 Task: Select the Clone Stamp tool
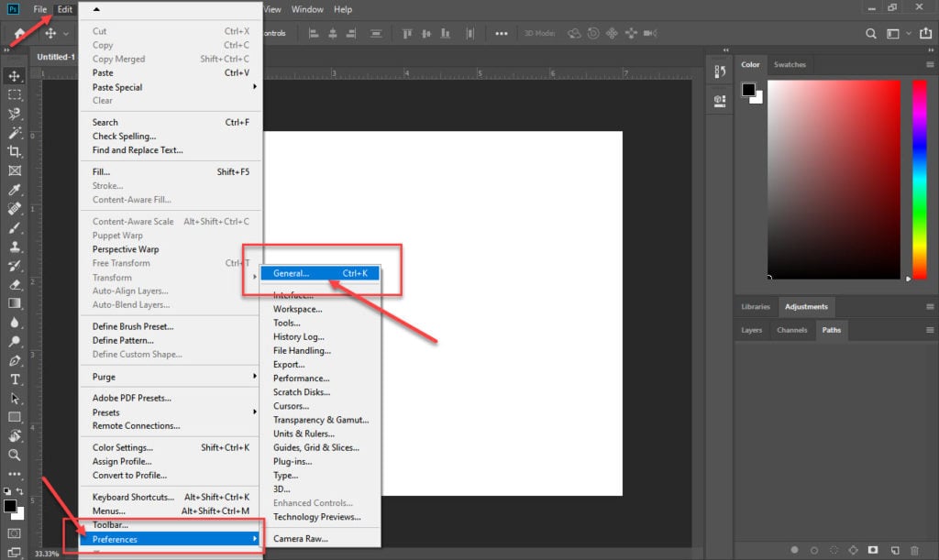tap(15, 247)
